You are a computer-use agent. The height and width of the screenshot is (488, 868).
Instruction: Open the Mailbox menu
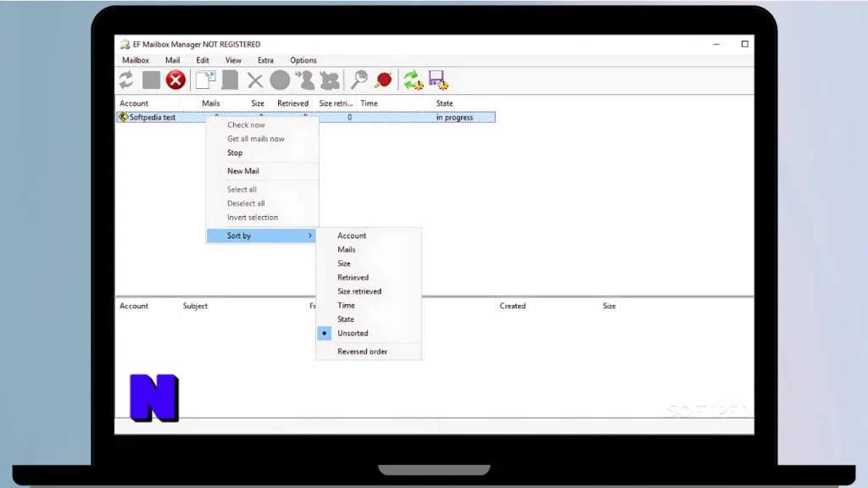(x=136, y=60)
